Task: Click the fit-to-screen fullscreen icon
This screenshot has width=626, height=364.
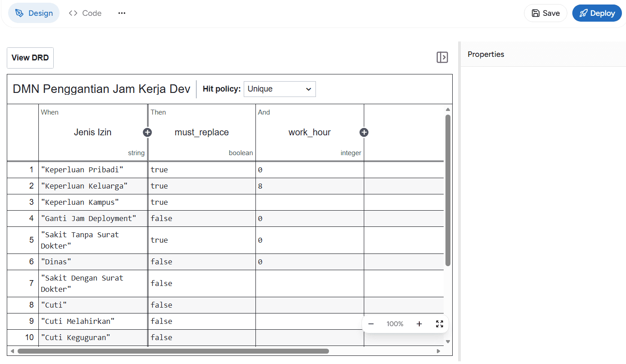Action: point(440,324)
